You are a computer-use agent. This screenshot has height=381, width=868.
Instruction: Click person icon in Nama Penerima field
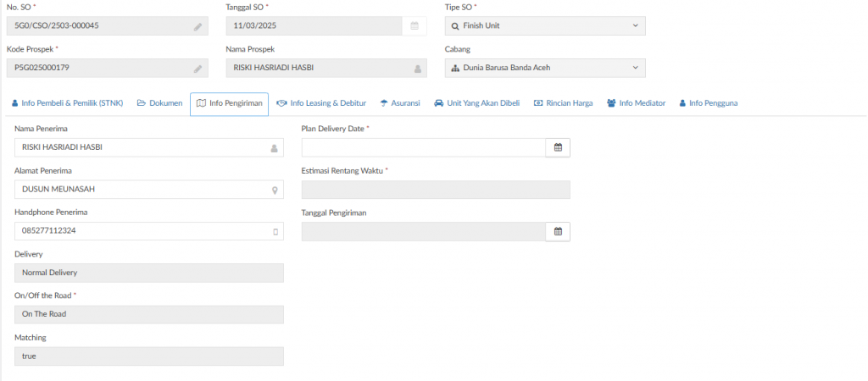pyautogui.click(x=274, y=148)
